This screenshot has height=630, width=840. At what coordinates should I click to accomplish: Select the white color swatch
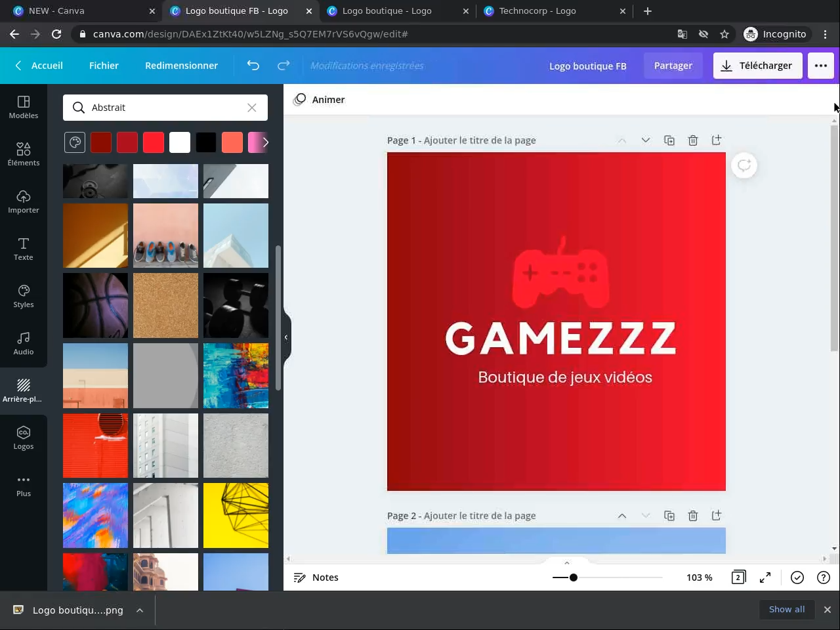180,142
